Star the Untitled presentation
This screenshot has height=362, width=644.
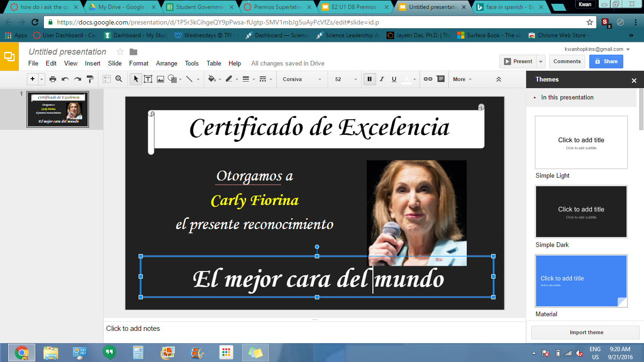coord(120,52)
